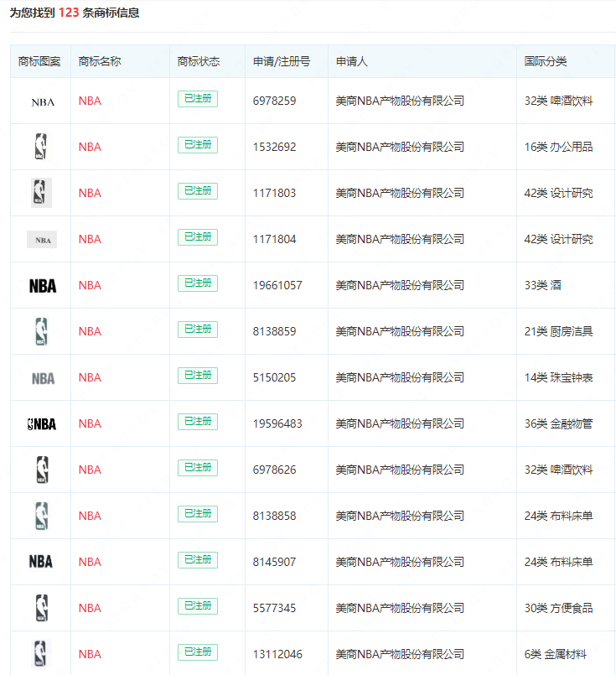Viewport: 616px width, 675px height.
Task: Click 已注册 status badge for 19661057
Action: pos(198,283)
